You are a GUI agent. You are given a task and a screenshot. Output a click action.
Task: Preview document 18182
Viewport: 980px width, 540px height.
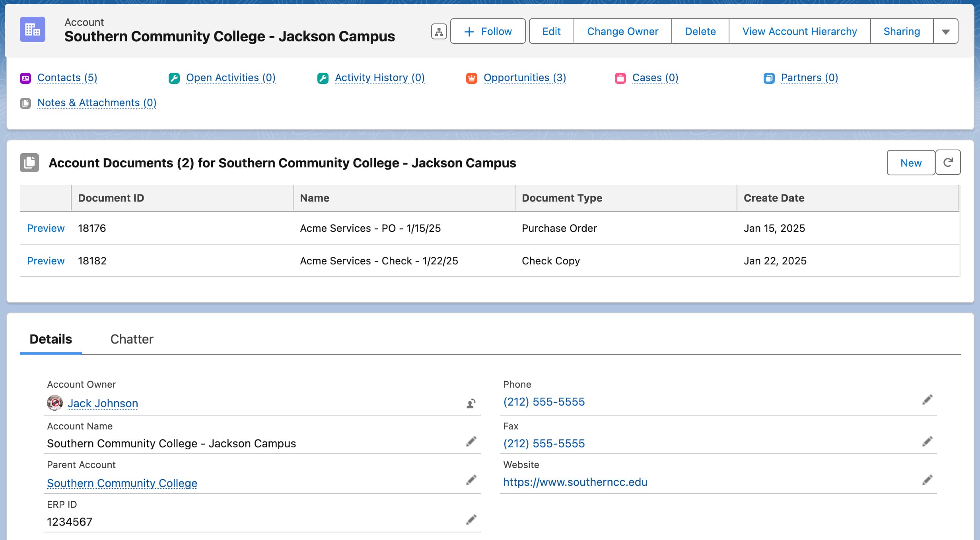[x=46, y=261]
